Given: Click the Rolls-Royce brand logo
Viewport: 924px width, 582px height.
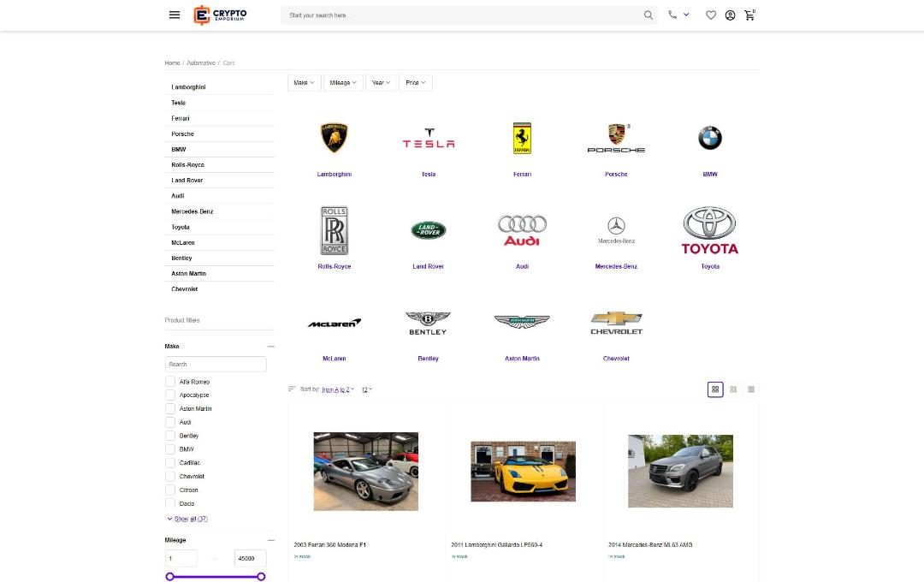Looking at the screenshot, I should click(335, 230).
